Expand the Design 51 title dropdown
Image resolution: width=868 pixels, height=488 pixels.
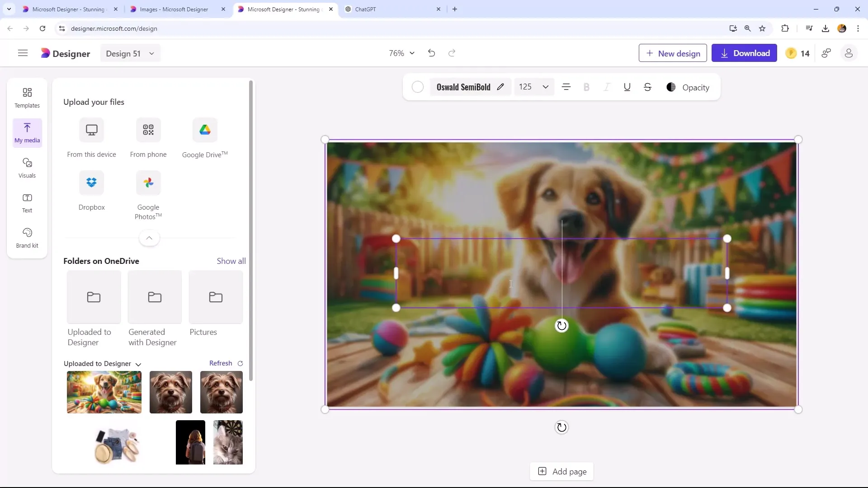tap(152, 53)
